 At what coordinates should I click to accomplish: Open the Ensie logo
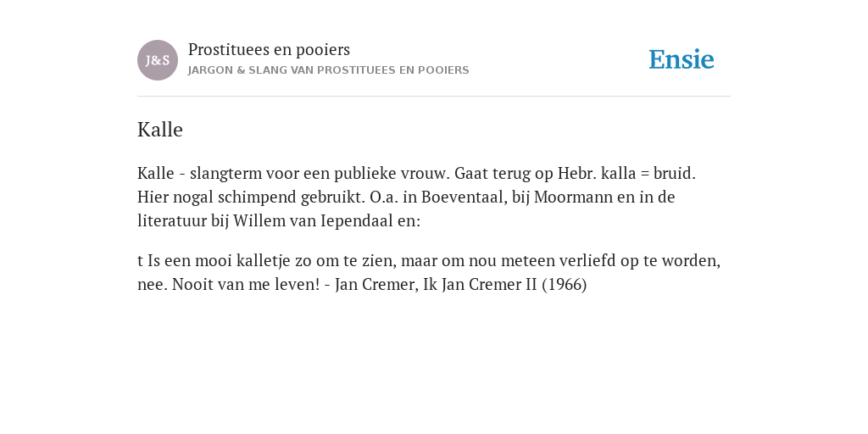click(682, 59)
